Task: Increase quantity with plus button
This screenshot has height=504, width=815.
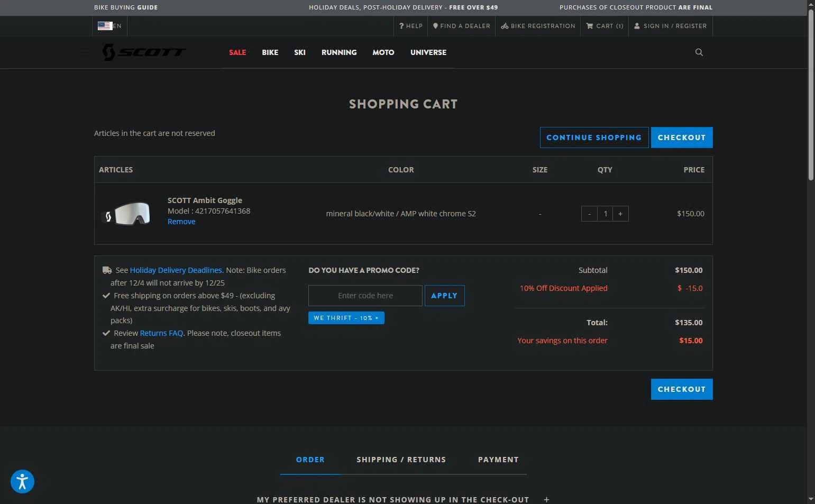Action: [x=620, y=214]
